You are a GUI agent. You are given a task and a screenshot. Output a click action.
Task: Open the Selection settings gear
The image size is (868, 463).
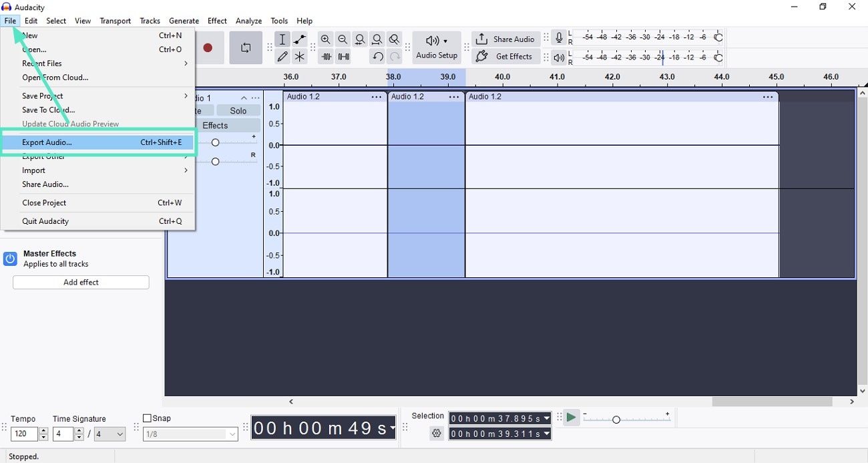pos(437,434)
